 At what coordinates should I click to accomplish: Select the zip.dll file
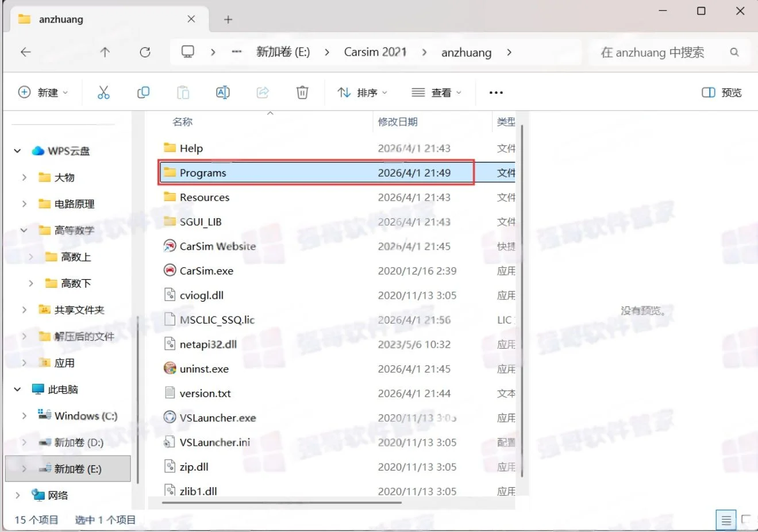[194, 467]
